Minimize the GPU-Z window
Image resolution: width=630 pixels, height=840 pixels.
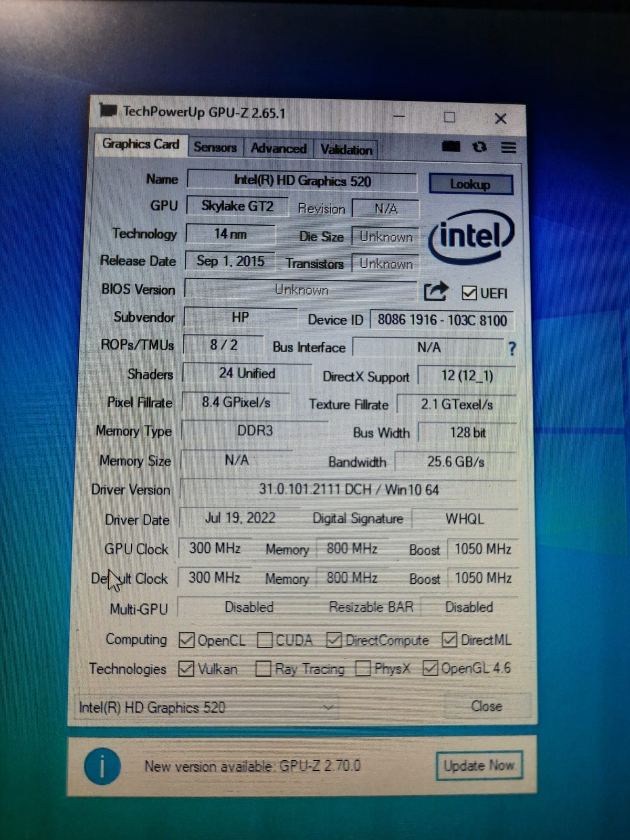[399, 116]
